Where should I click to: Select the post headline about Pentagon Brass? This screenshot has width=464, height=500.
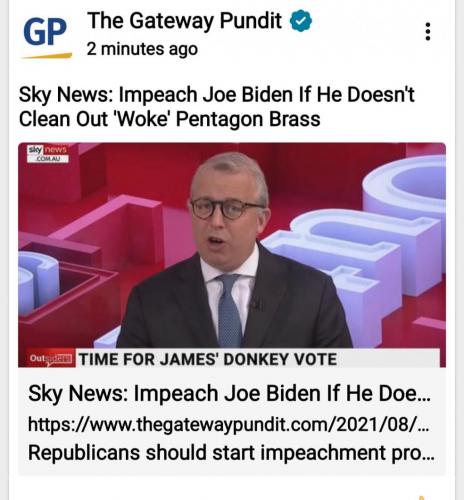tap(217, 107)
